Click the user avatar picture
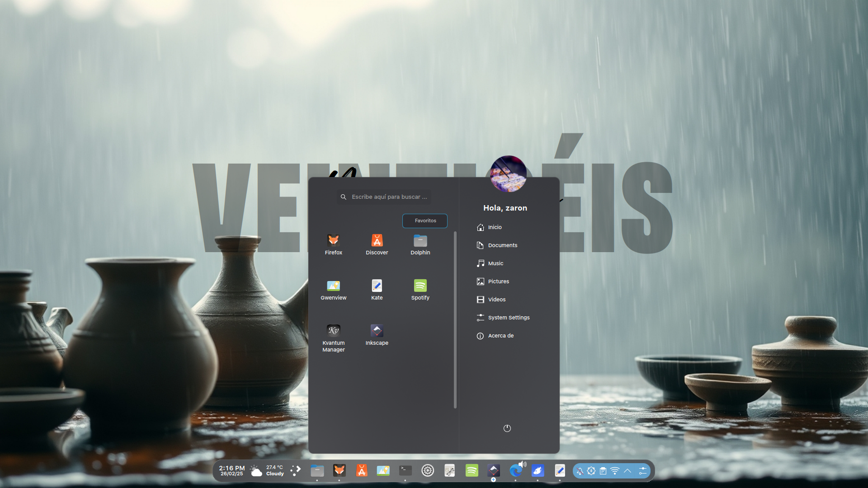 pos(508,174)
